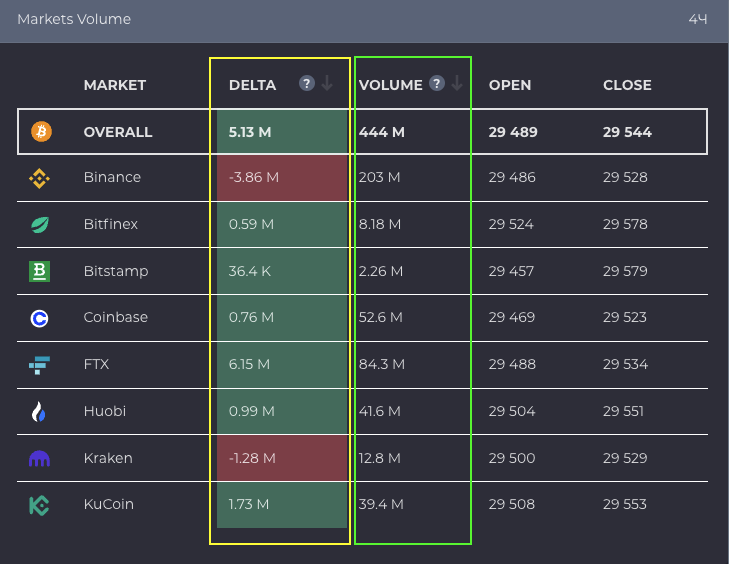This screenshot has height=564, width=729.
Task: Sort by Delta using the arrow
Action: coord(327,84)
